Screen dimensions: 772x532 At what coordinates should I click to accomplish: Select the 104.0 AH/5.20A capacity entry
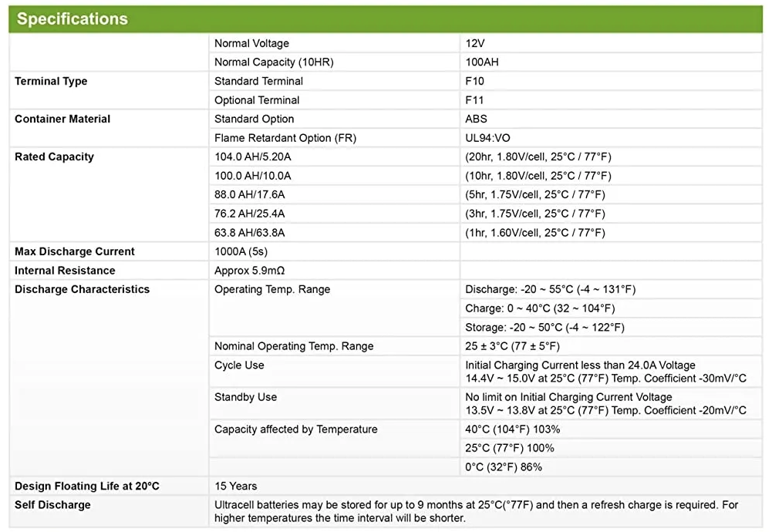pos(252,157)
